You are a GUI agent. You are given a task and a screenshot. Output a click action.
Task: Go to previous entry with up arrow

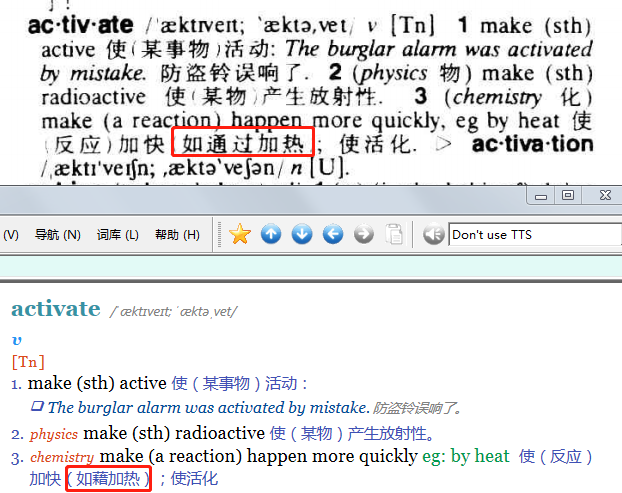(x=271, y=234)
